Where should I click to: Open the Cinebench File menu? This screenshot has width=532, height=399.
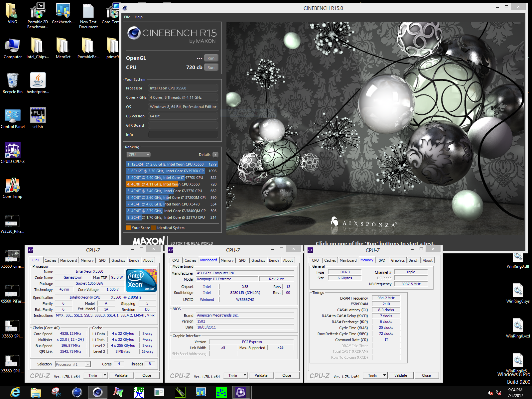[127, 17]
